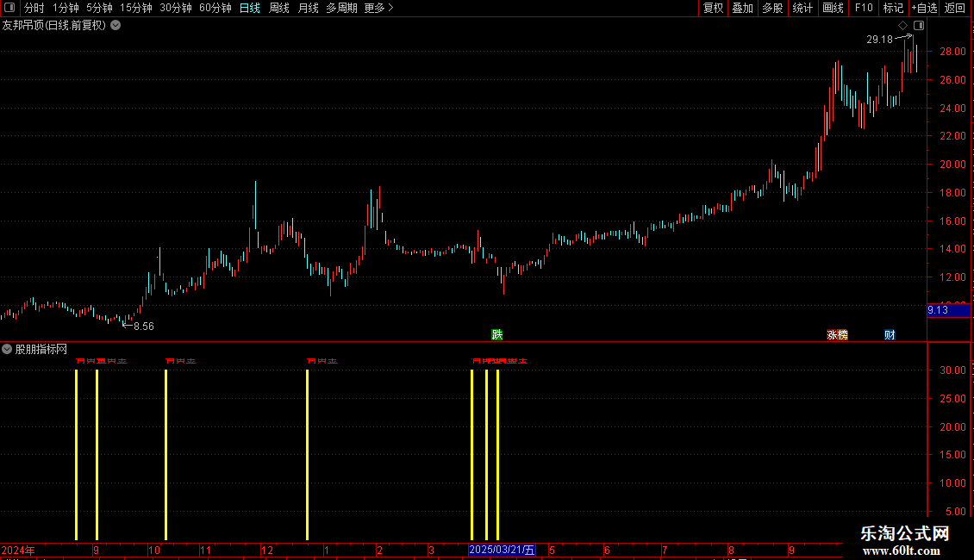Click the red 涨榜 marker icon
The height and width of the screenshot is (560, 974).
click(837, 335)
